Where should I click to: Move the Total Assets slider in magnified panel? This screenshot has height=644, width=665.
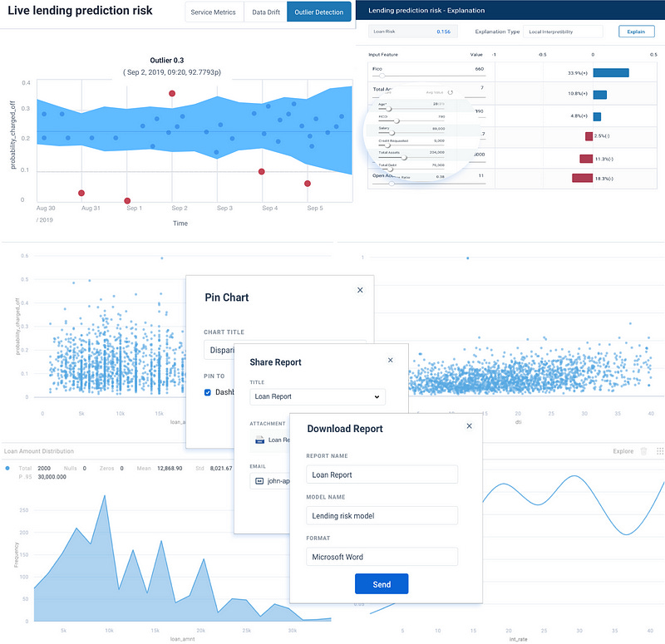click(x=404, y=157)
